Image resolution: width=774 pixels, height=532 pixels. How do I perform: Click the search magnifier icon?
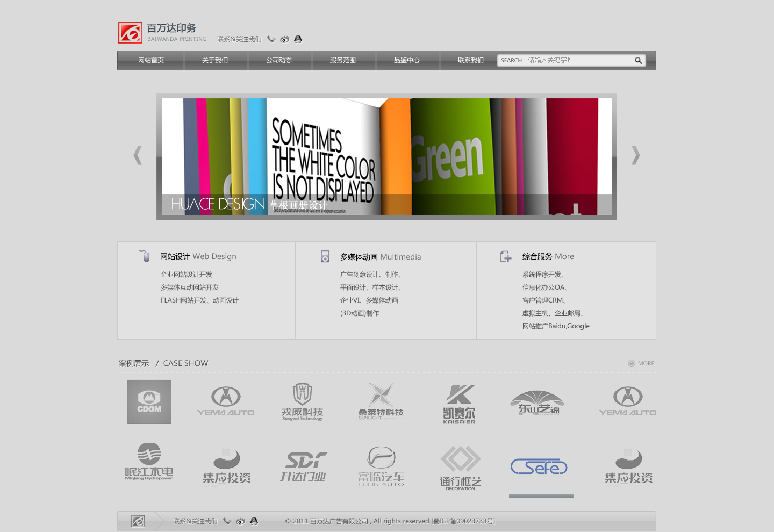click(639, 61)
